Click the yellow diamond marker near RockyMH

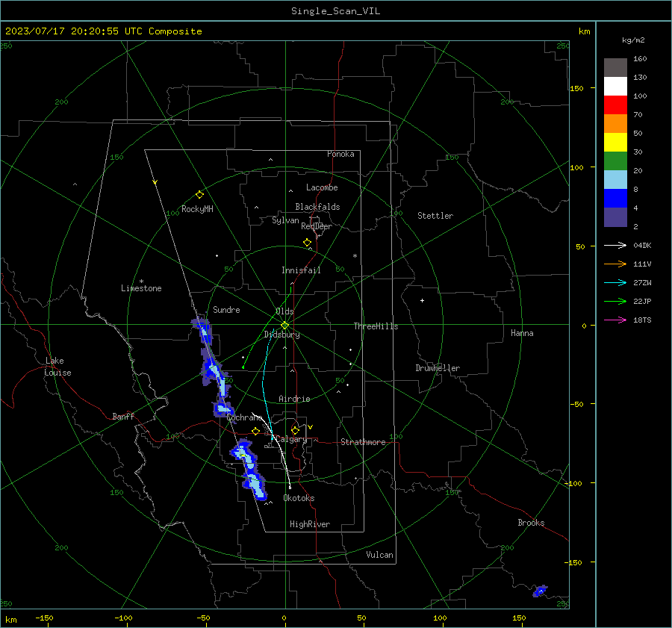[x=199, y=195]
